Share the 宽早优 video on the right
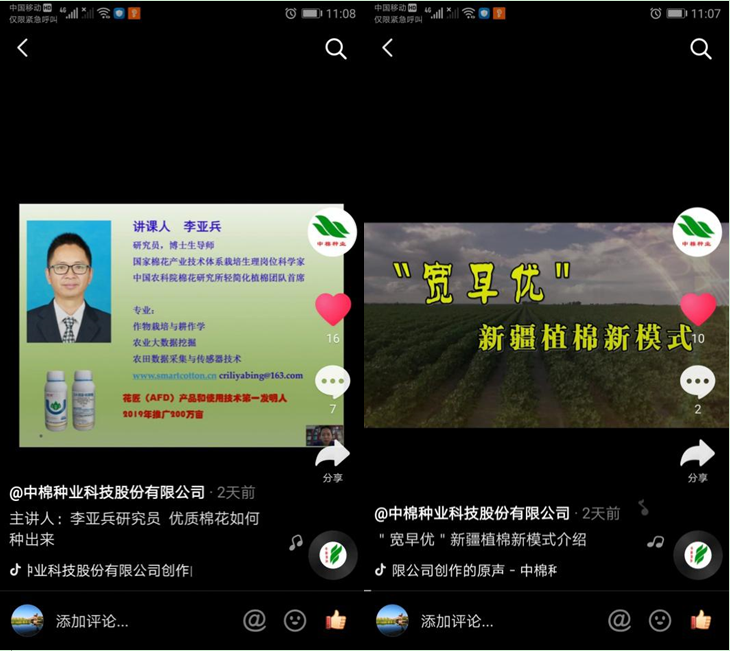 point(698,457)
